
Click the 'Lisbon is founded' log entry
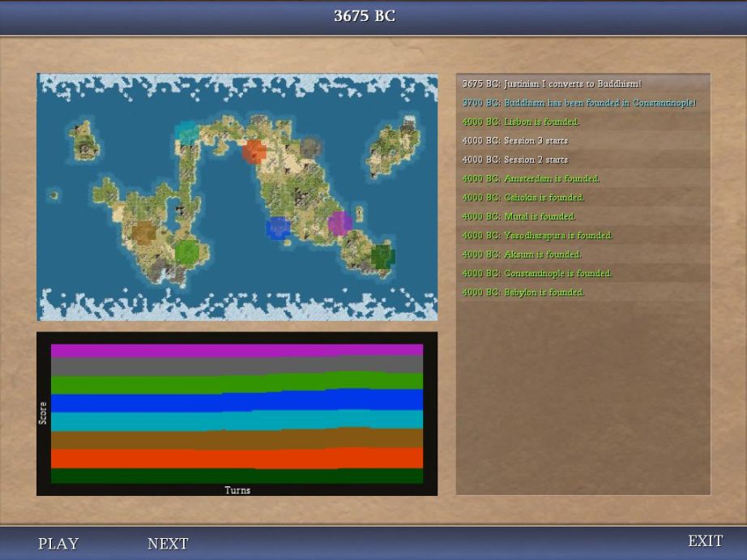(521, 122)
